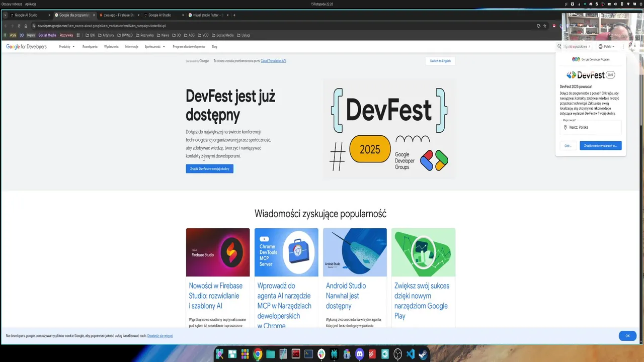Open a new browser tab
This screenshot has width=644, height=362.
[x=234, y=15]
